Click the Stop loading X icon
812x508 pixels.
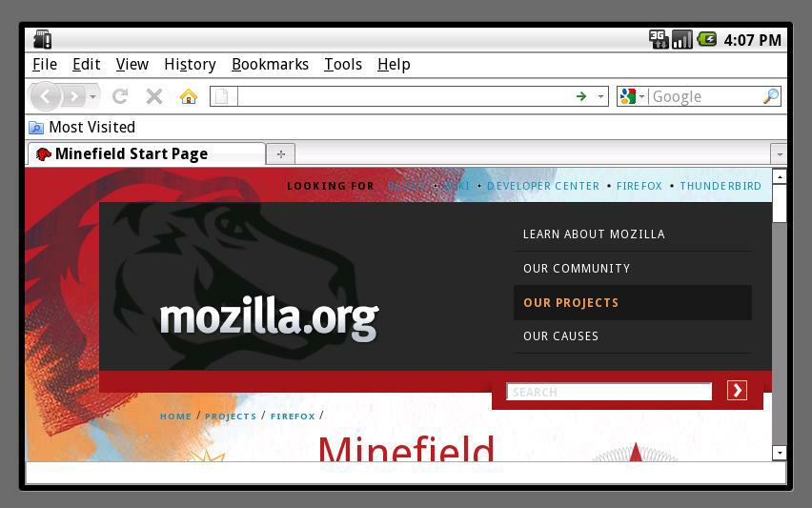point(154,96)
